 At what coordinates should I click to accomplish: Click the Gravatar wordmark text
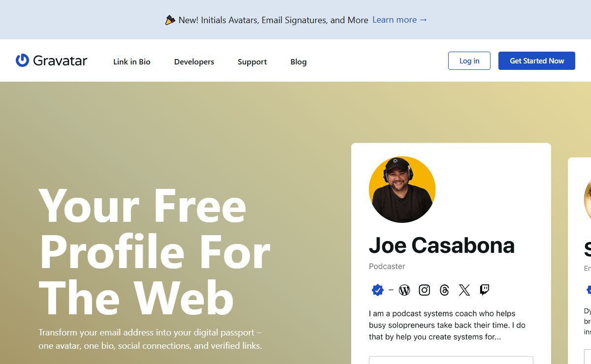60,61
